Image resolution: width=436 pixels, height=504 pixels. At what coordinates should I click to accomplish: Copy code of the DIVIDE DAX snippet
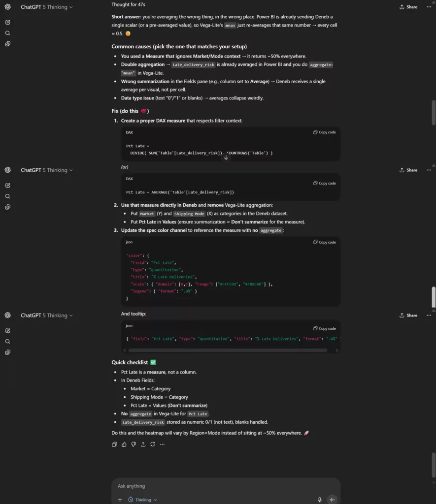pyautogui.click(x=325, y=132)
